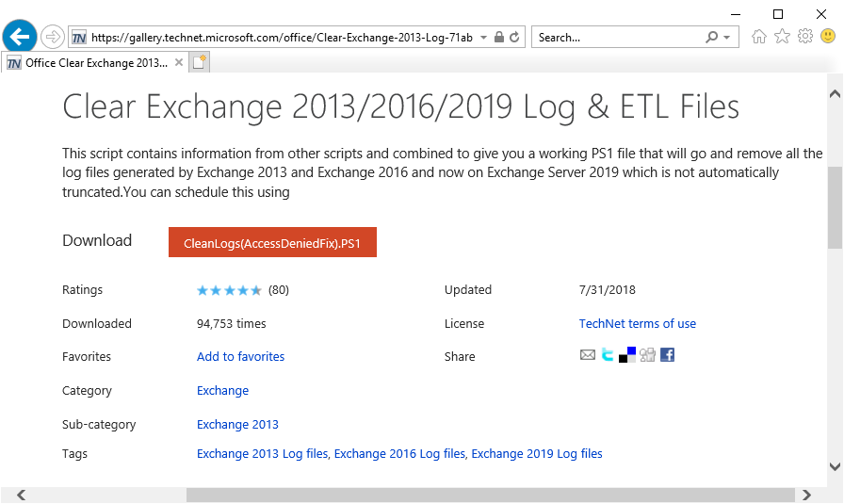Click the vertical scrollbar down arrow
844x504 pixels.
[835, 466]
